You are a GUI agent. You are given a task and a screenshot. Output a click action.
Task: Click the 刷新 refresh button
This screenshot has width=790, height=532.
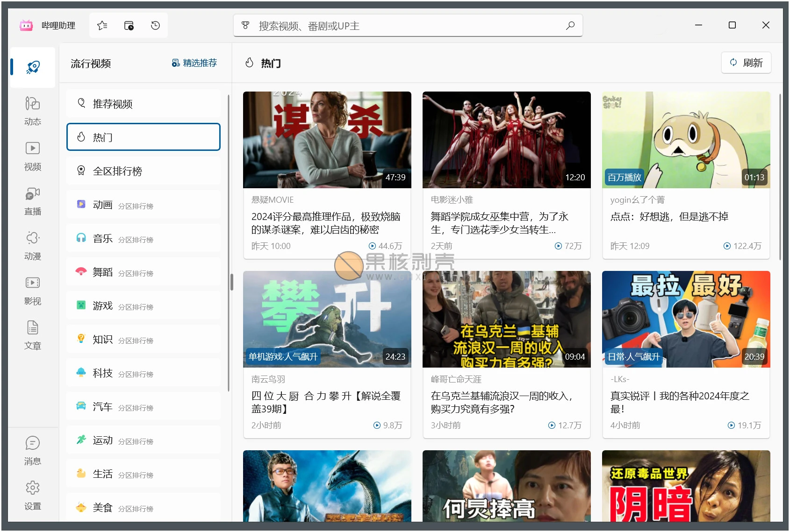coord(746,63)
